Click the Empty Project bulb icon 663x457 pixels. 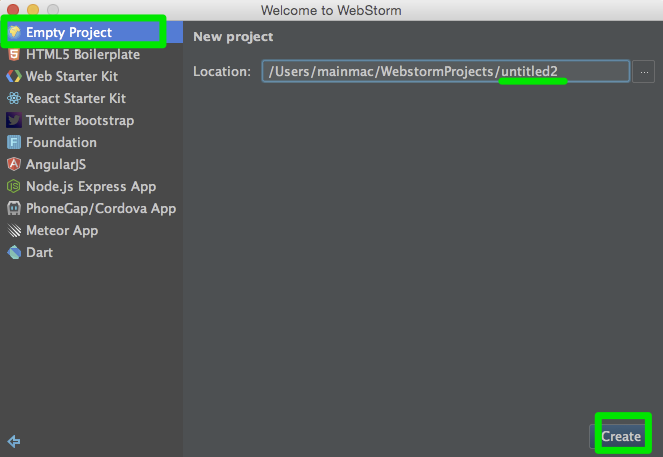[14, 32]
